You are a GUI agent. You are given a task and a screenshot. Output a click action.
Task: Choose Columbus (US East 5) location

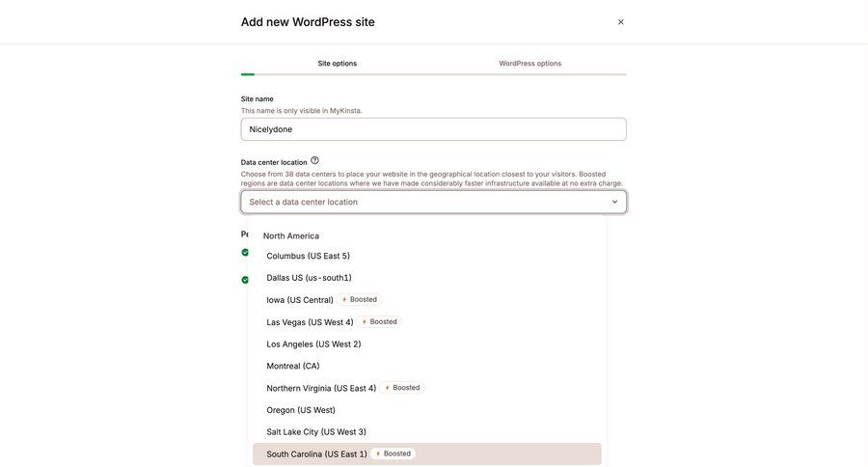pyautogui.click(x=309, y=256)
